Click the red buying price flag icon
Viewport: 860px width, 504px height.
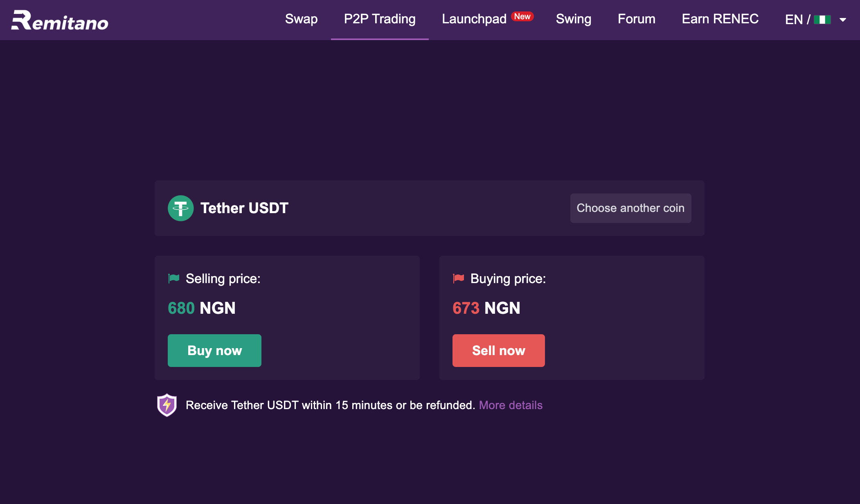[459, 279]
